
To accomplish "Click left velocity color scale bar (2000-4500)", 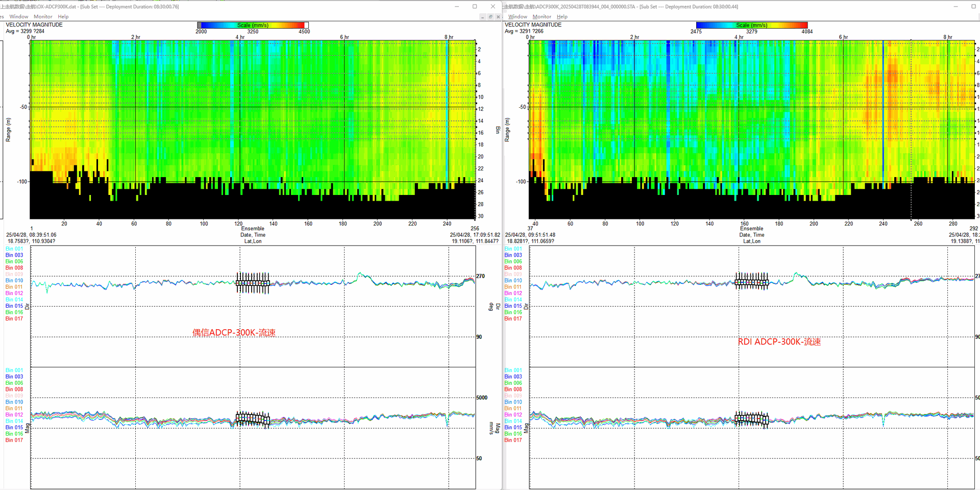I will click(x=253, y=25).
